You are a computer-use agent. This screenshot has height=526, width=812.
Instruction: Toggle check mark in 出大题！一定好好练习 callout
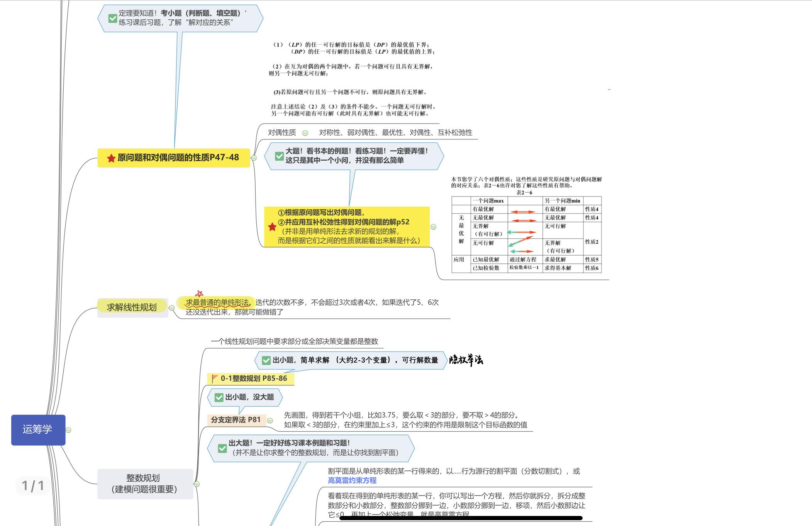222,448
